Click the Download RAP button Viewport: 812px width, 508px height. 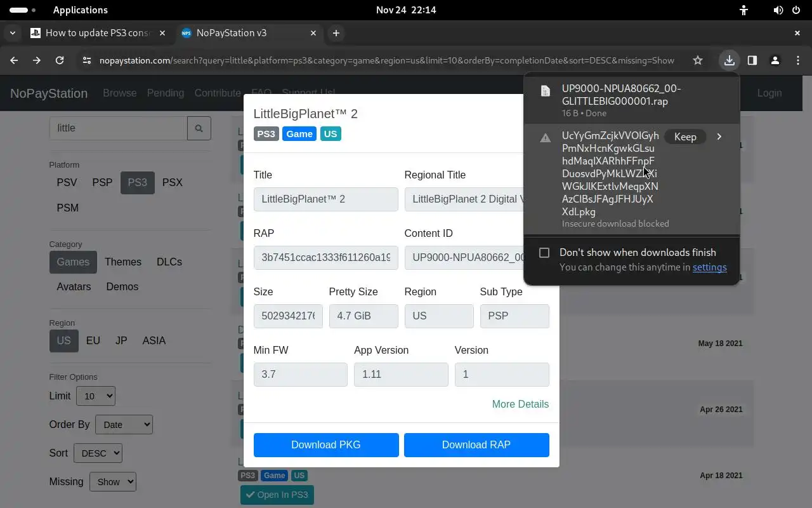tap(476, 445)
